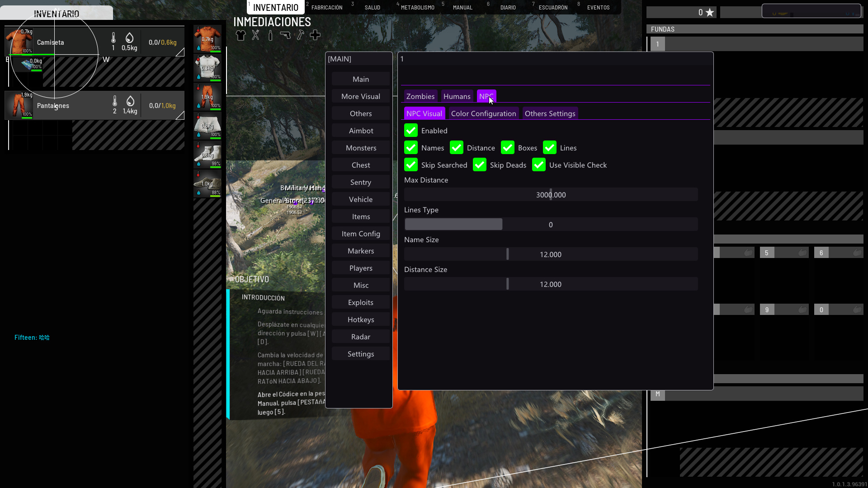Filter vicinity by weapons pistol icon

285,35
